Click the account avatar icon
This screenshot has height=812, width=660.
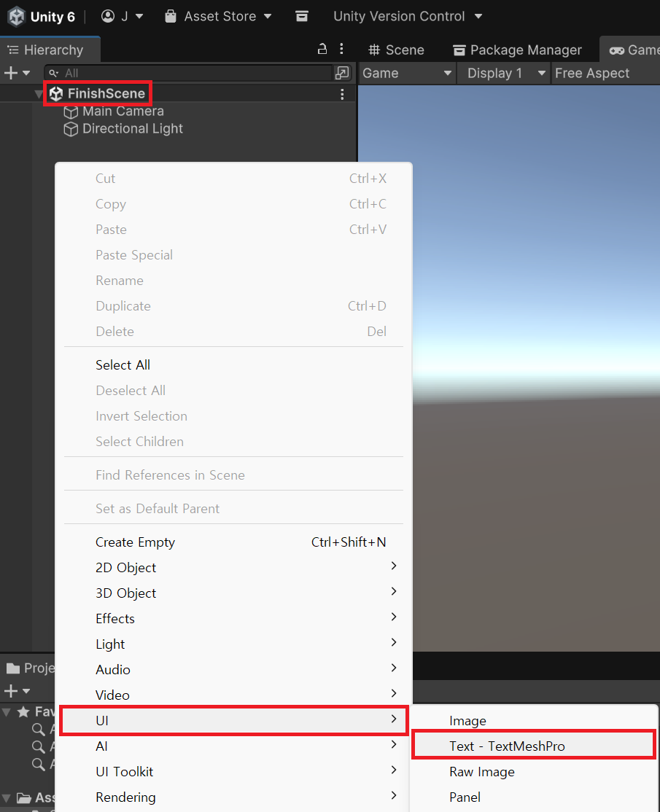(108, 17)
